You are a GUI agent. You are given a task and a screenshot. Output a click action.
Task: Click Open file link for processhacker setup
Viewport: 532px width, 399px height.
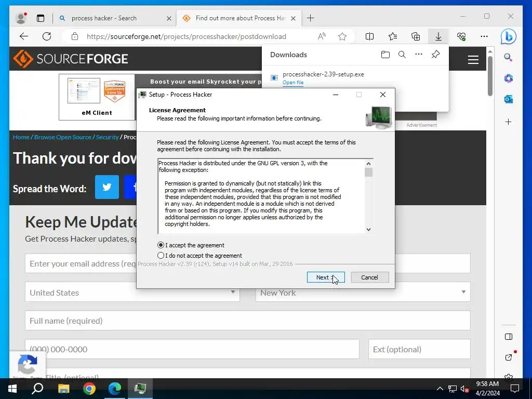coord(293,83)
